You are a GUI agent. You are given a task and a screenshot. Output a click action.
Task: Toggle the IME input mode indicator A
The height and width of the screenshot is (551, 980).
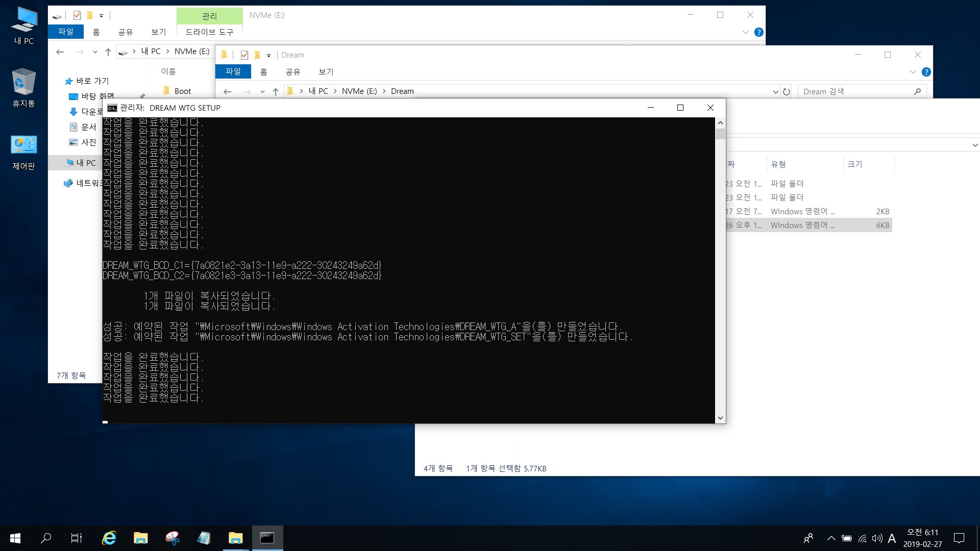(892, 538)
